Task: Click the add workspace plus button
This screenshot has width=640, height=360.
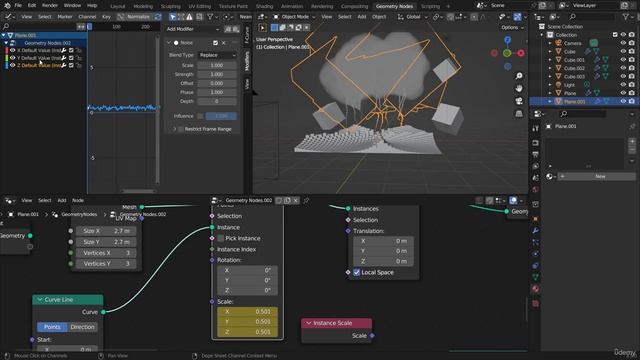Action: pos(448,7)
